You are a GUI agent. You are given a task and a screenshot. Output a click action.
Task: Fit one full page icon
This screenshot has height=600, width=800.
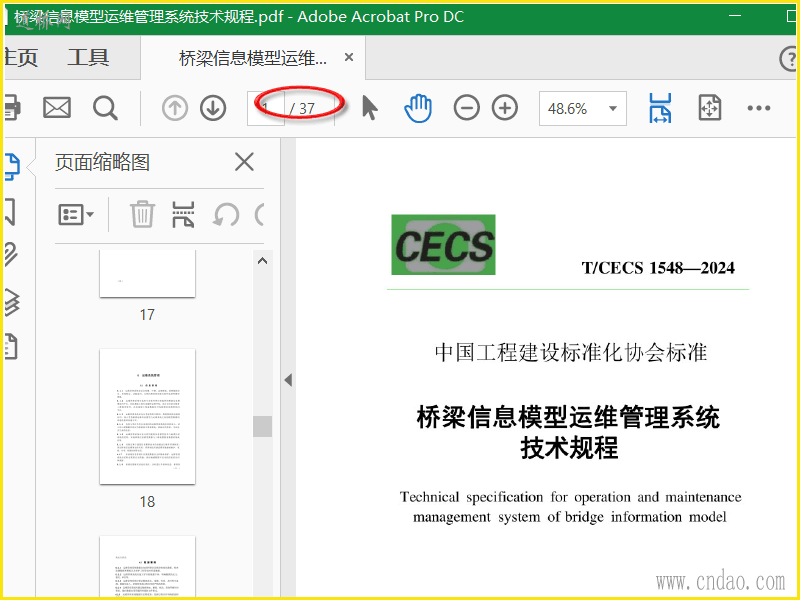tap(710, 108)
